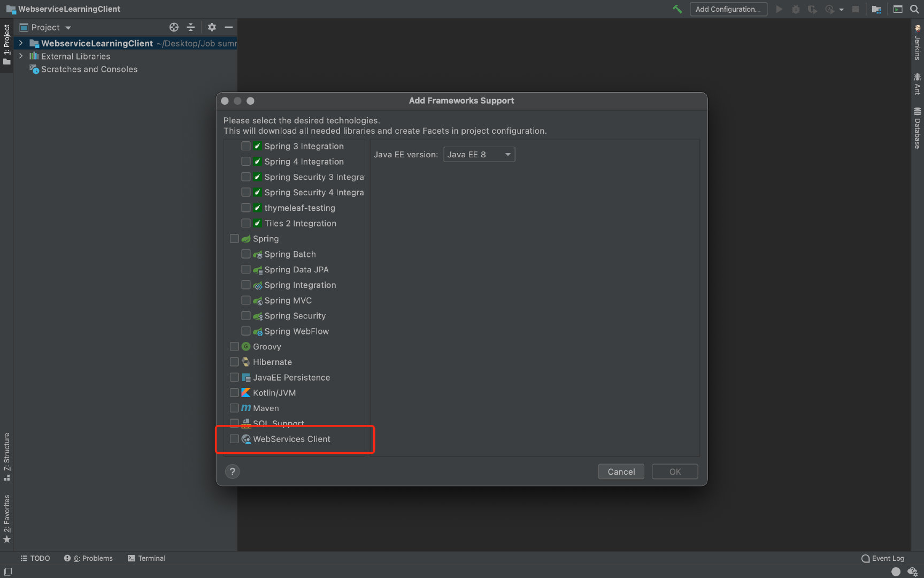Click the Search Everywhere magnifier icon
This screenshot has width=924, height=578.
914,9
